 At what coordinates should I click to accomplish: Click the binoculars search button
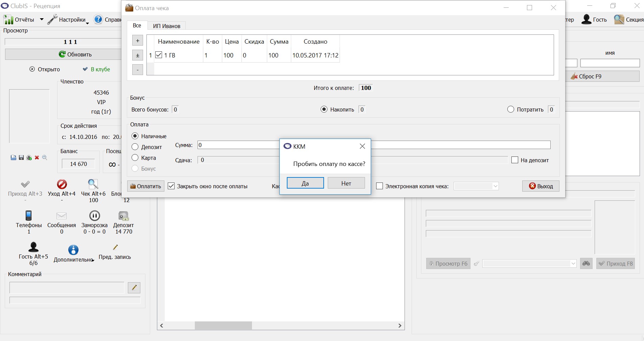pyautogui.click(x=586, y=264)
